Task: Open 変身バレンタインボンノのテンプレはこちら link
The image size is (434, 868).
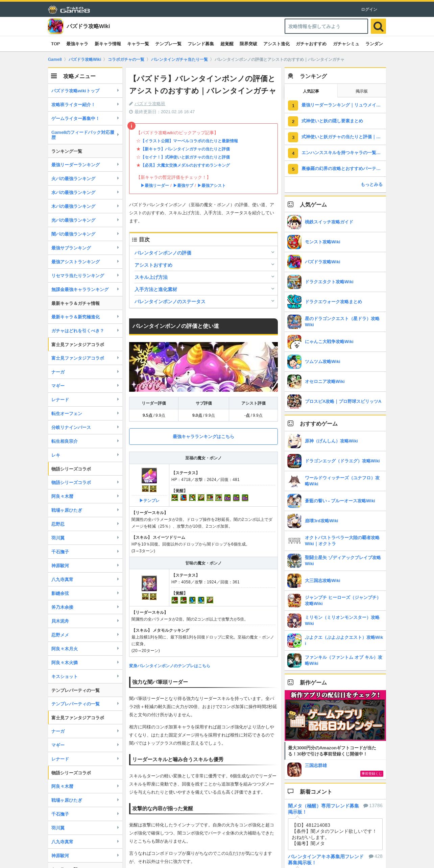Action: 169,666
